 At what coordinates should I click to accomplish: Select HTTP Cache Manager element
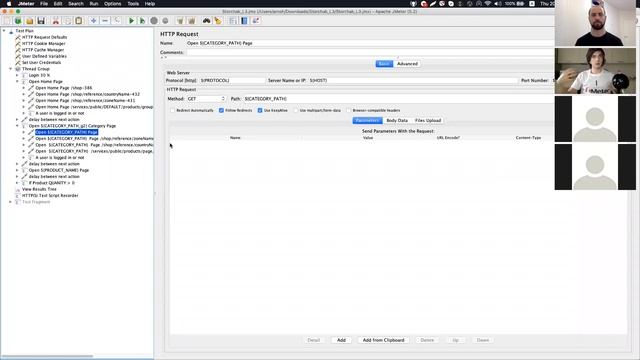click(43, 50)
